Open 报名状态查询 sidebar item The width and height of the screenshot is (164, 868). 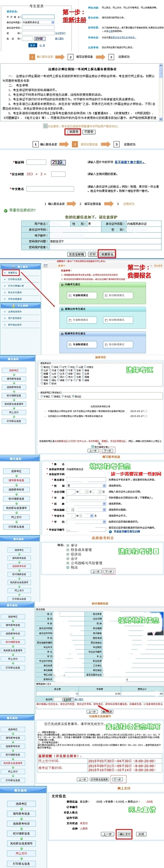pos(15,292)
